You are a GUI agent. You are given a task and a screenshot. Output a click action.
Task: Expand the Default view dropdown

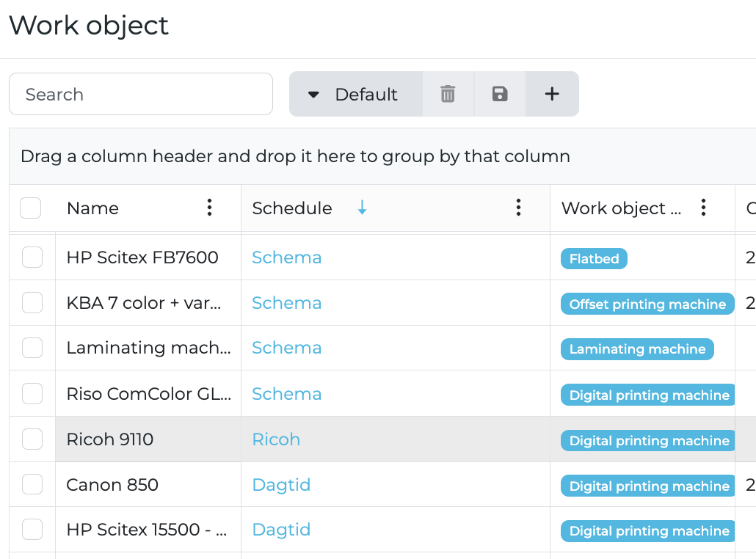(x=355, y=94)
